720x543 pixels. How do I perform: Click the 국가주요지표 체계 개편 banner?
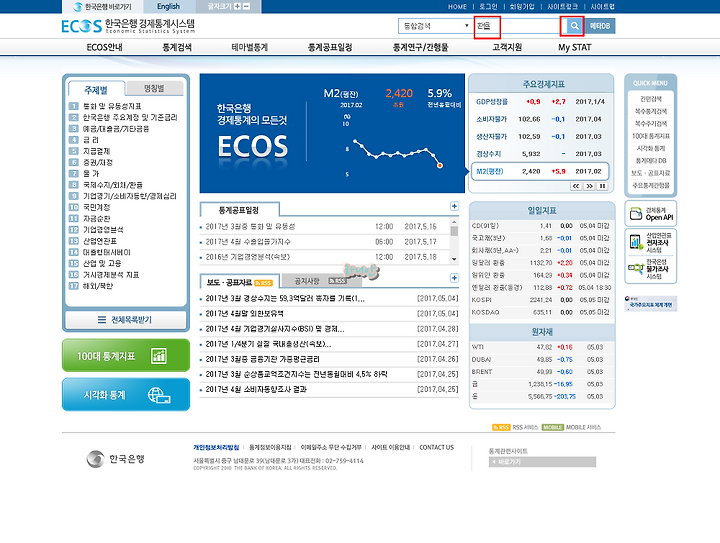click(x=650, y=303)
